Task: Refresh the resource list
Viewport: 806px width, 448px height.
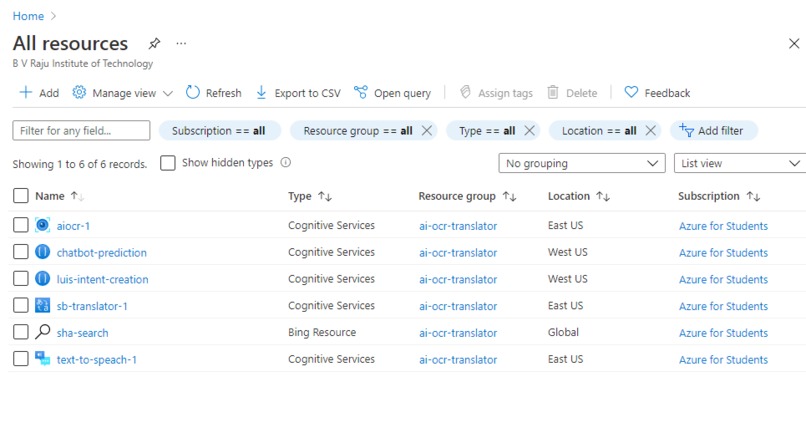Action: pos(213,93)
